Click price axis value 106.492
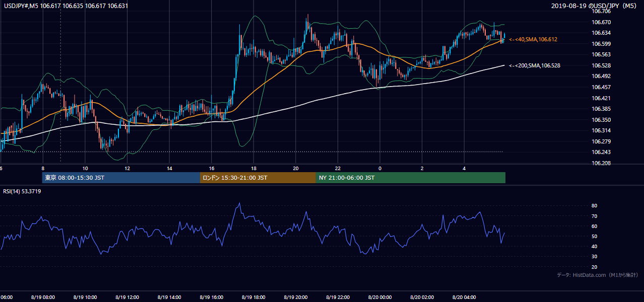644x302 pixels. 601,76
